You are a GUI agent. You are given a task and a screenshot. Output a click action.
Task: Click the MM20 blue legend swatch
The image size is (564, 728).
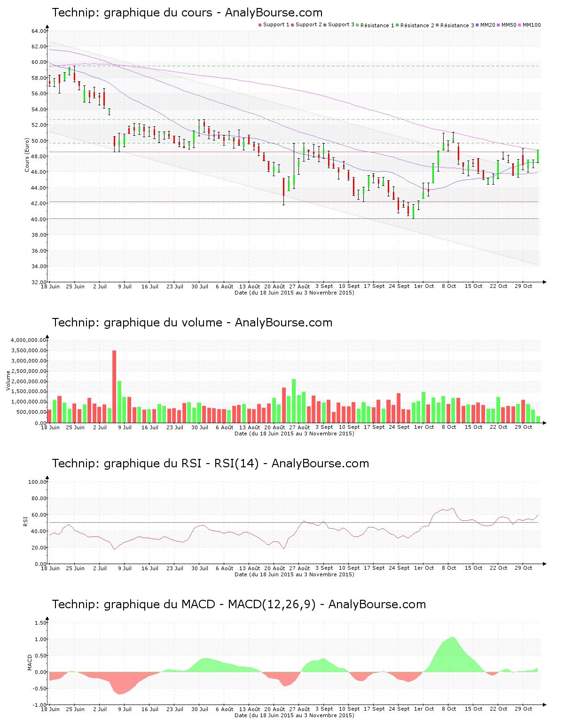point(478,25)
